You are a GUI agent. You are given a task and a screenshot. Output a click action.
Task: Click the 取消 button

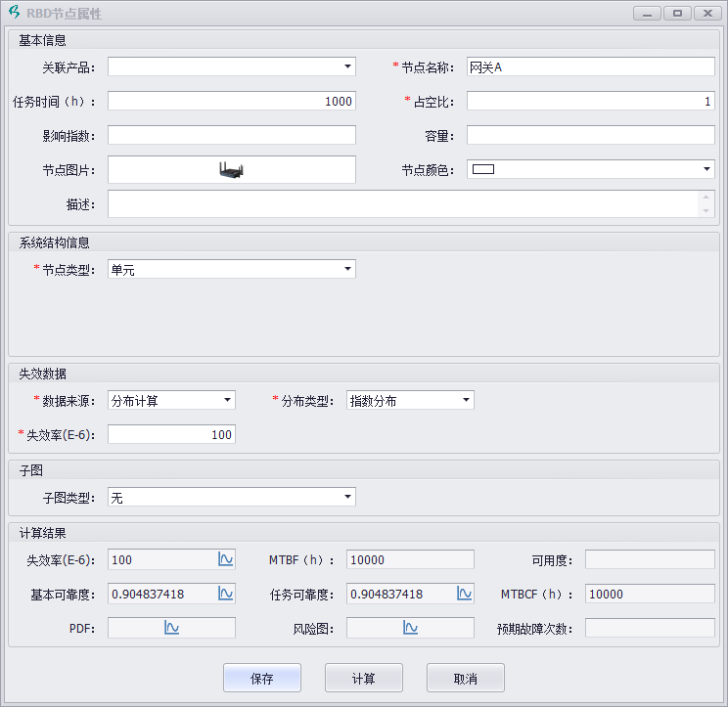click(x=465, y=678)
